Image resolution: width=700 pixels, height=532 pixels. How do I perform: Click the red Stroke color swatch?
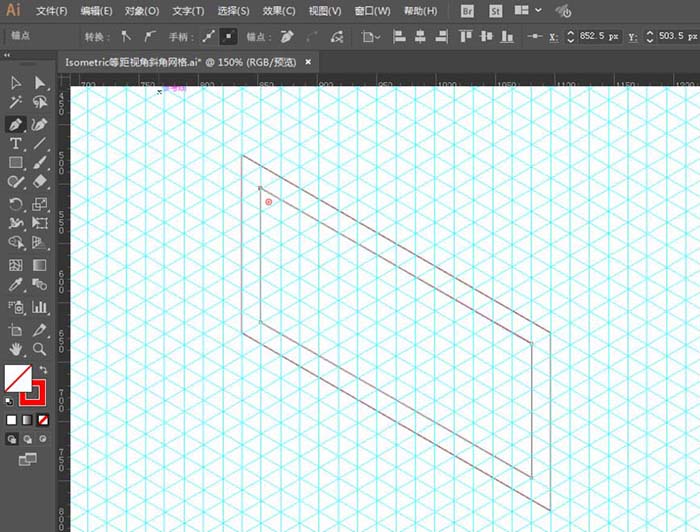[39, 399]
